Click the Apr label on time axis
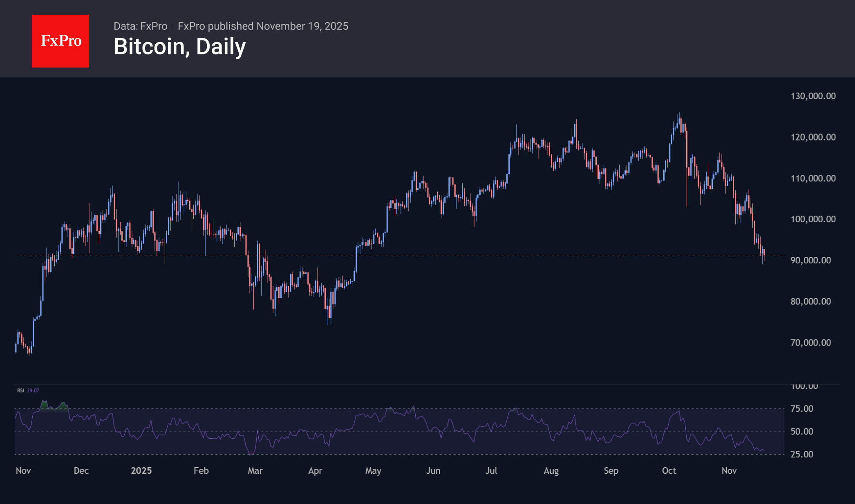 [x=315, y=471]
